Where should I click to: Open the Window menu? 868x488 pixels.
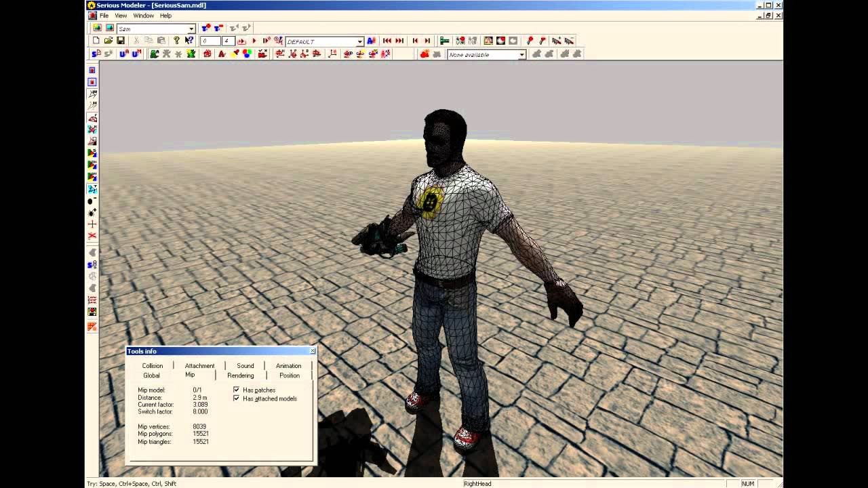[143, 16]
